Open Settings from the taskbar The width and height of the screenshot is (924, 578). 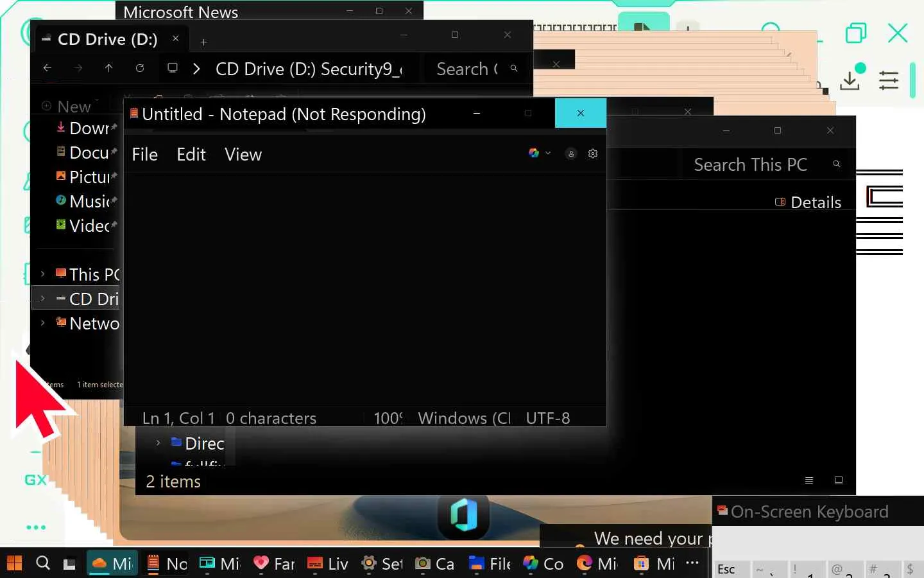point(382,564)
